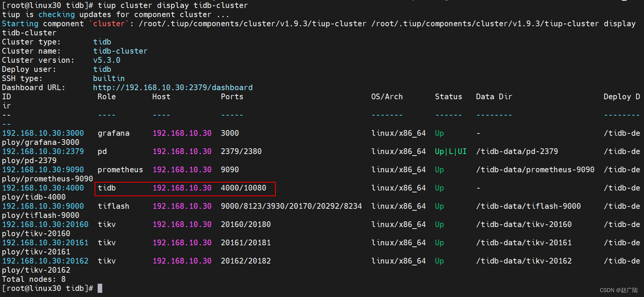Click the prometheus ports value 9090
Screen dimensions: 644x297
230,170
